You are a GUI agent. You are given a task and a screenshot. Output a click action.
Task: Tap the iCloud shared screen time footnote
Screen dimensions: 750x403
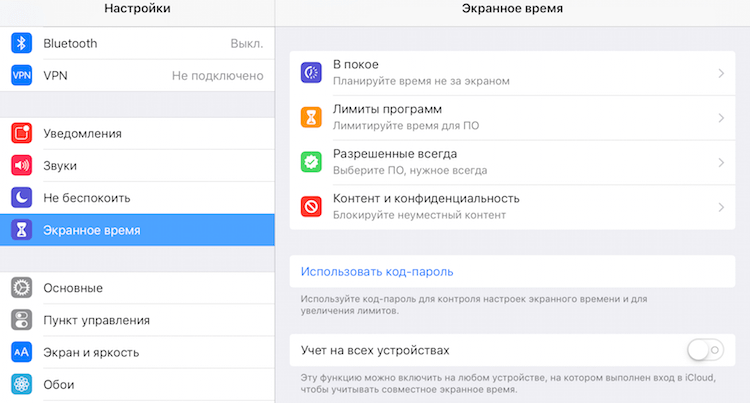click(x=508, y=383)
